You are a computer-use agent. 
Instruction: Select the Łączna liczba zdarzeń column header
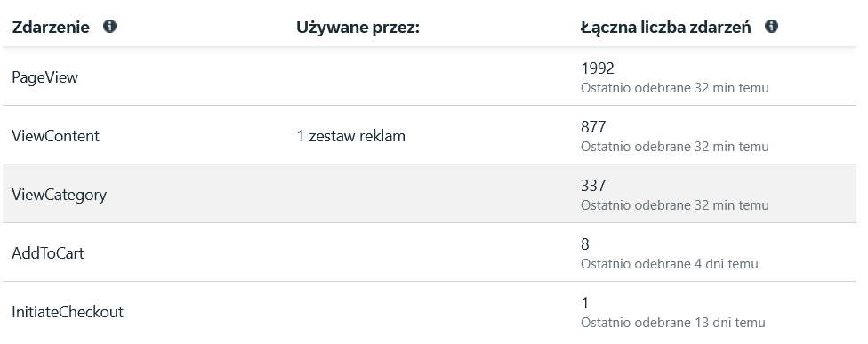pos(665,27)
